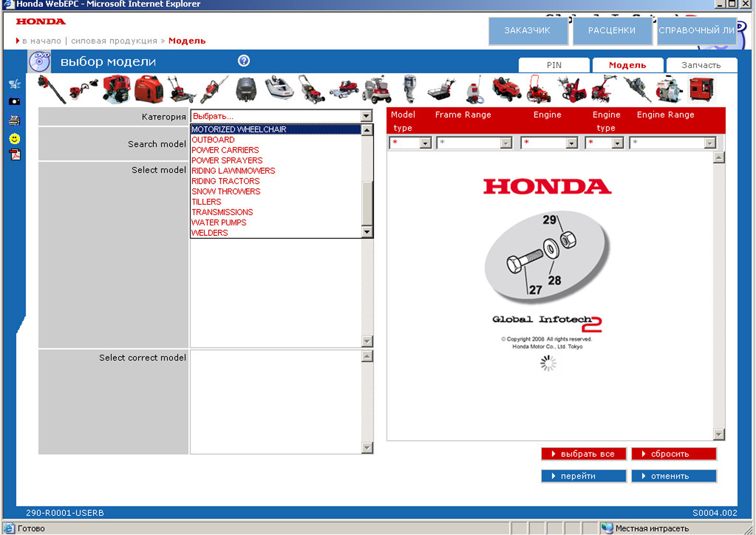Viewport: 756px width, 535px height.
Task: Open the blue help question mark
Action: coord(244,61)
